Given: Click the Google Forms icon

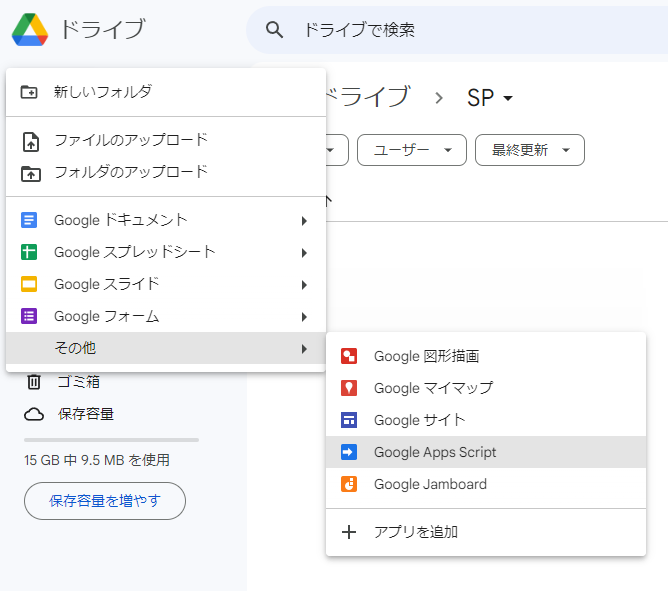Looking at the screenshot, I should click(30, 316).
